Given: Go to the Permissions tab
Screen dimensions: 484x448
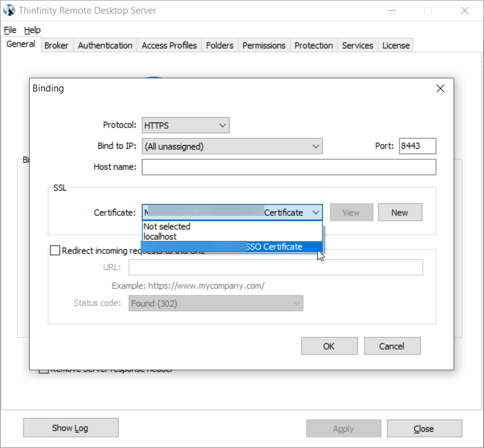Looking at the screenshot, I should (264, 45).
